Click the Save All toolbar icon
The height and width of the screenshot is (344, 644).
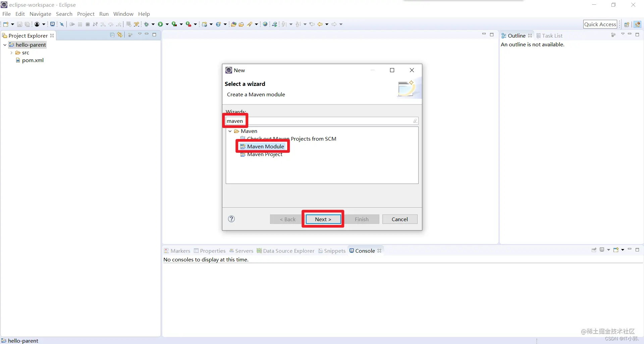coord(28,24)
